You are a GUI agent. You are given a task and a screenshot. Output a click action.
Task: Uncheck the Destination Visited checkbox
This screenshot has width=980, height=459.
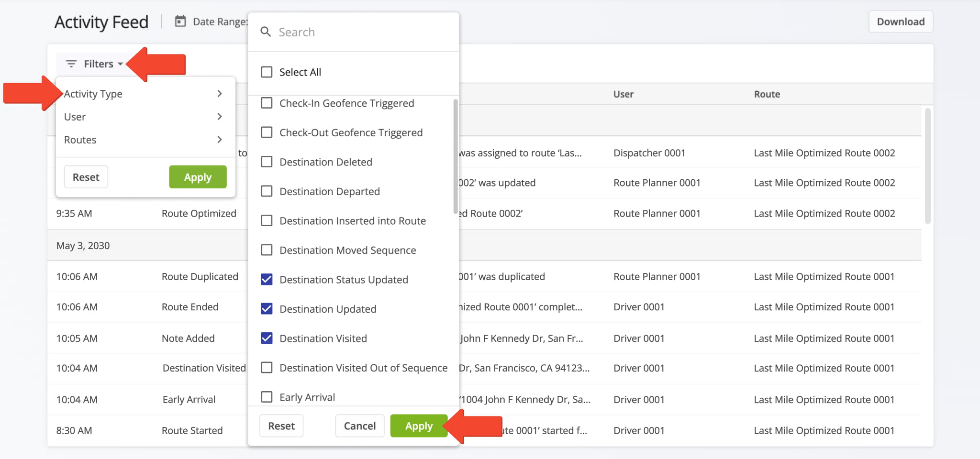pos(267,339)
